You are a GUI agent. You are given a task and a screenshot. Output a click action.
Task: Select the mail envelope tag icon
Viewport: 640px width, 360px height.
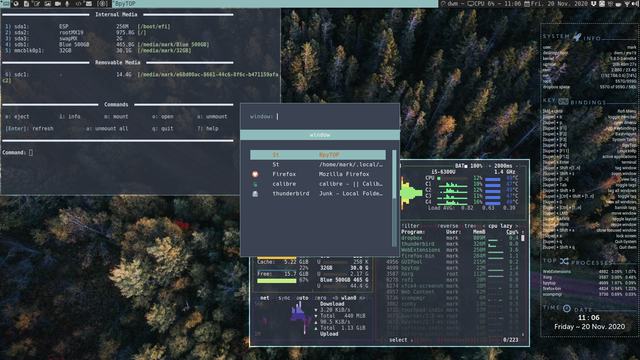(89, 4)
